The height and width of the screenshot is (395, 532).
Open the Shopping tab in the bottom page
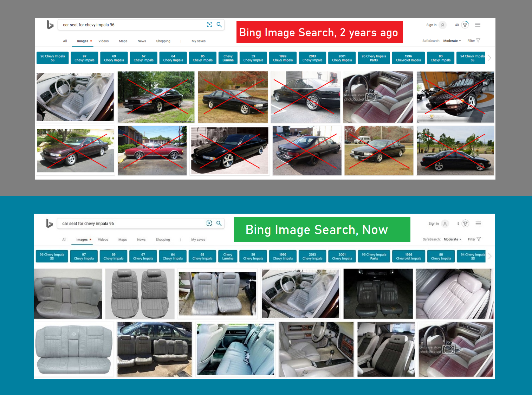click(x=163, y=240)
